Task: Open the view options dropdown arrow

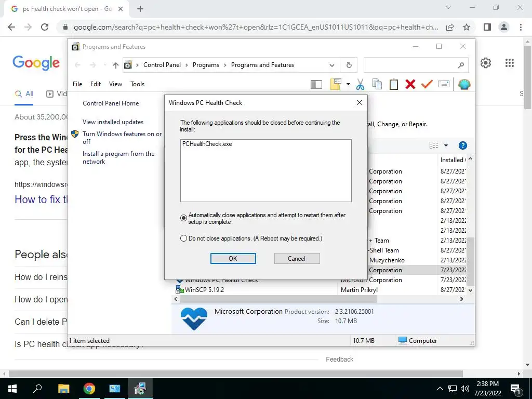Action: click(x=446, y=145)
